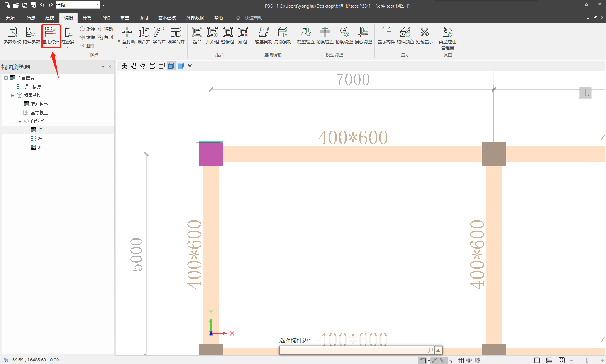Image resolution: width=606 pixels, height=364 pixels.
Task: Switch to the 建模 ribbon tab
Action: [x=50, y=18]
